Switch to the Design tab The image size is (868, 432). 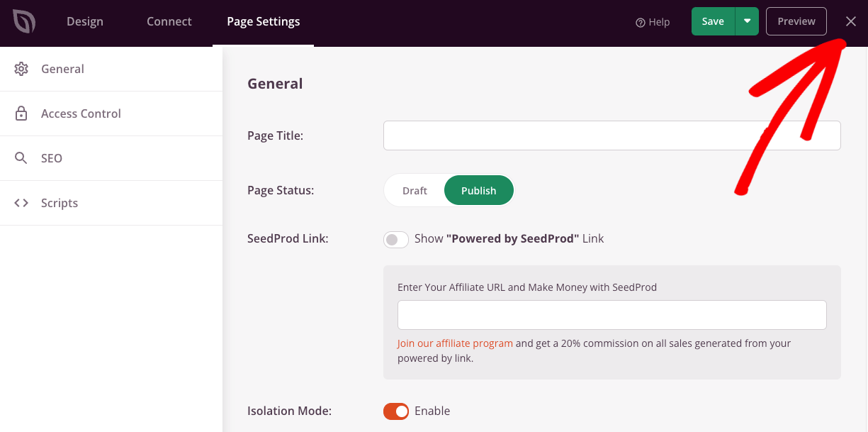pos(84,21)
